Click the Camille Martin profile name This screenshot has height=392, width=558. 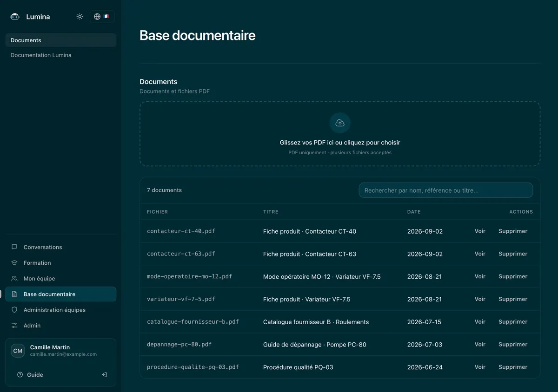pos(50,347)
